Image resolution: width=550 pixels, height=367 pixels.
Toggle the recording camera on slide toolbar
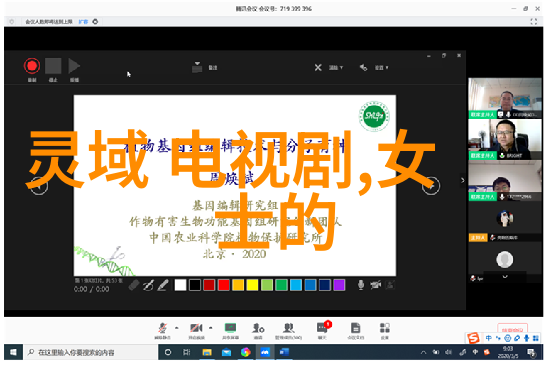point(376,285)
